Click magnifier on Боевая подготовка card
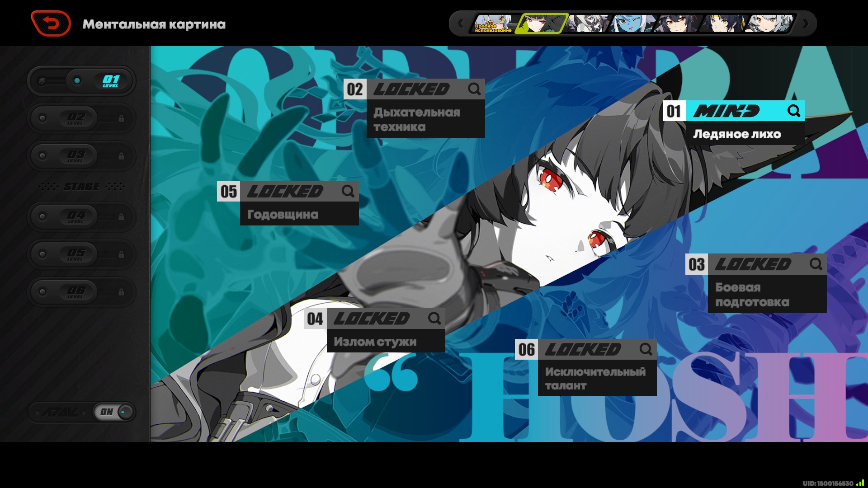 tap(816, 264)
